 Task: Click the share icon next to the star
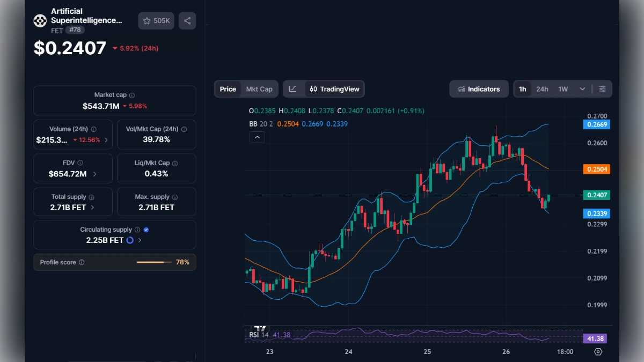tap(187, 20)
